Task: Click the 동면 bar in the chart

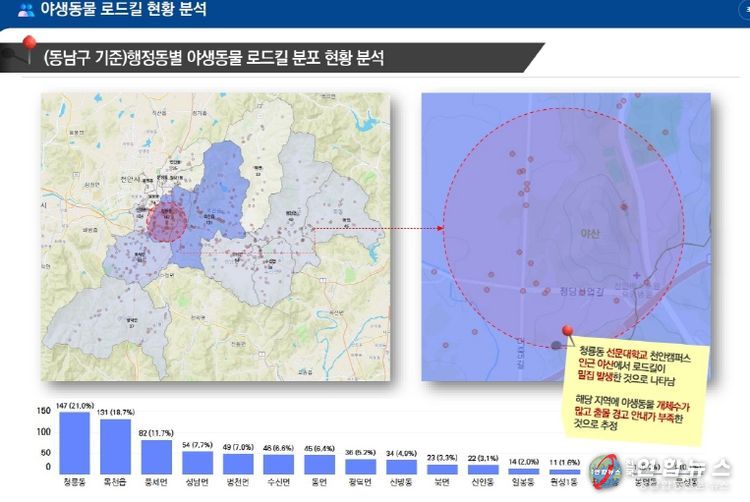Action: pos(318,464)
